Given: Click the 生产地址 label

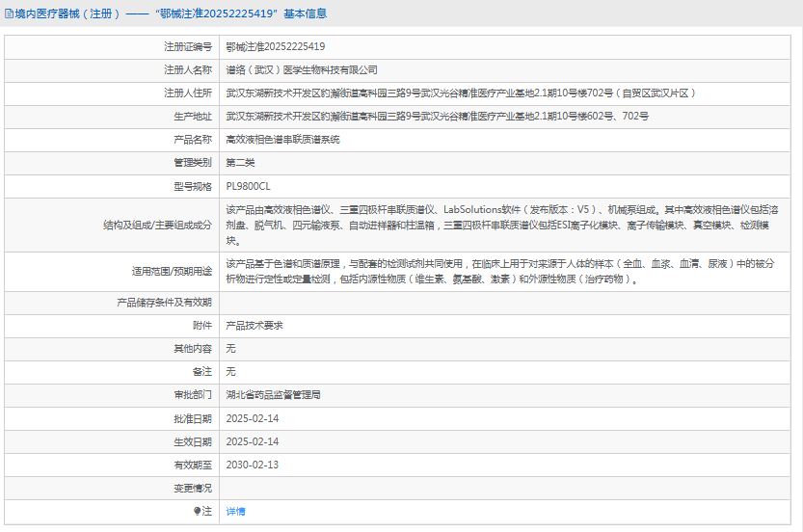Looking at the screenshot, I should click(x=193, y=117).
